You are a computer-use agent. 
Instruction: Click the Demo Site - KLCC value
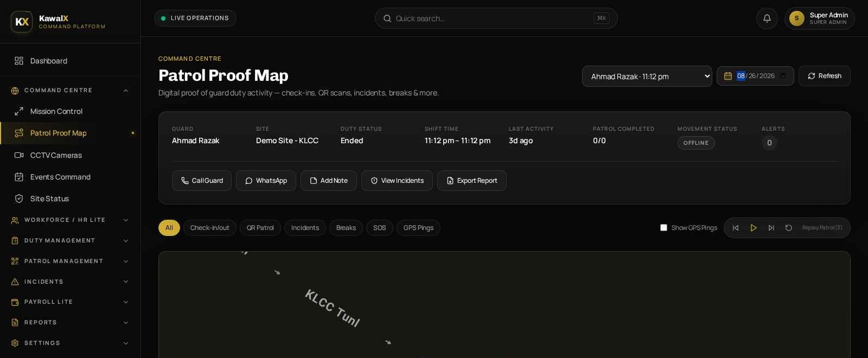point(287,140)
